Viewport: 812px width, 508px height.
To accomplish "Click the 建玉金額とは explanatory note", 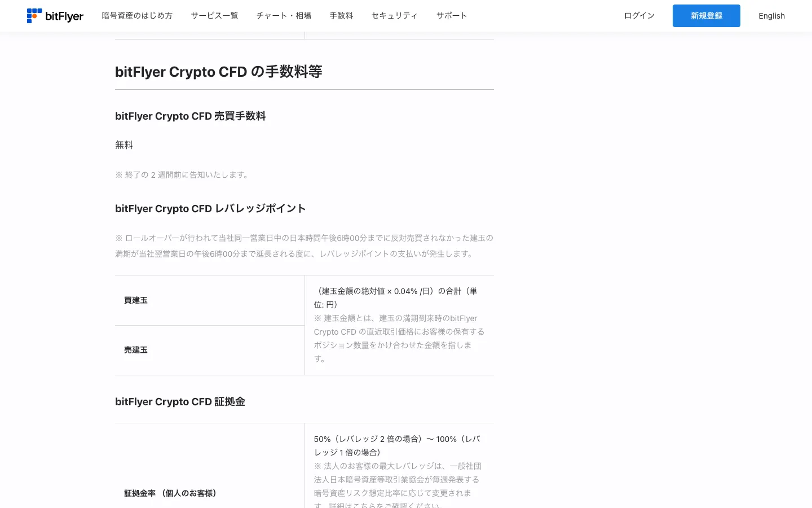I will [399, 339].
